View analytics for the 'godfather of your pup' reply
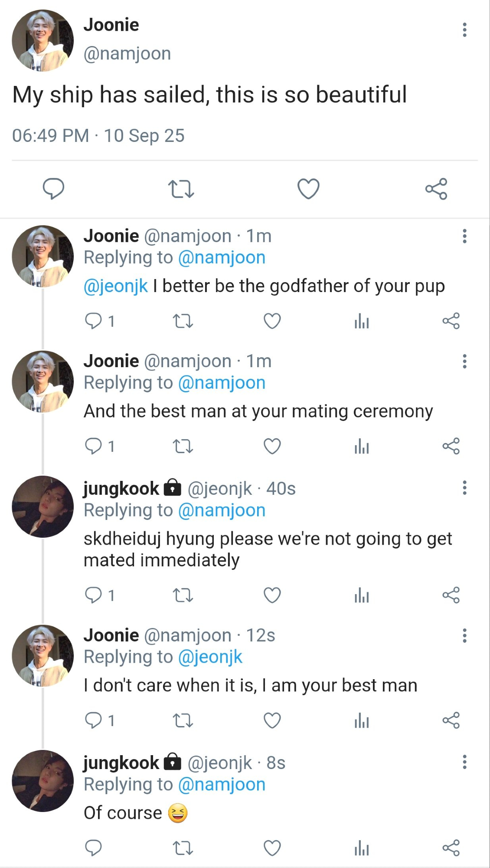Image resolution: width=490 pixels, height=868 pixels. click(362, 321)
